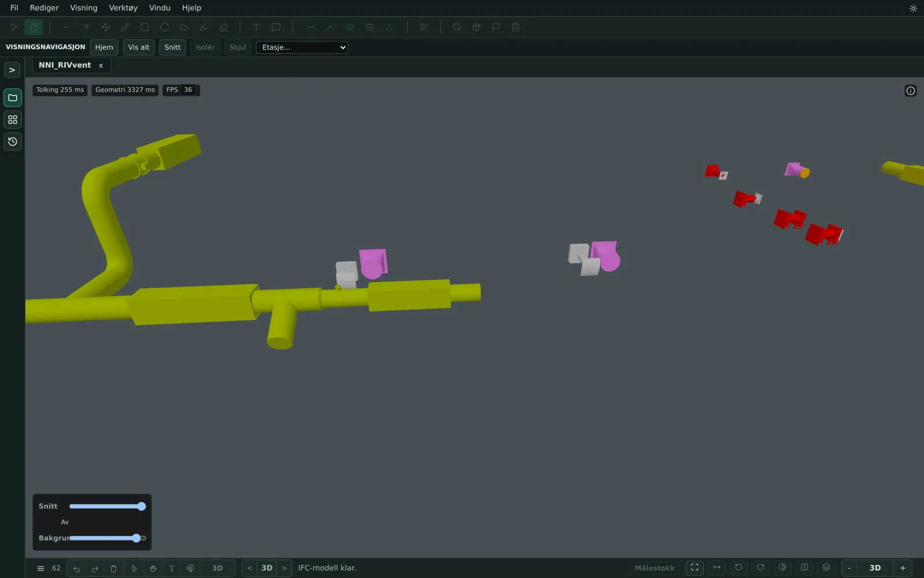Select the straight line tool
The image size is (924, 578).
coord(66,27)
